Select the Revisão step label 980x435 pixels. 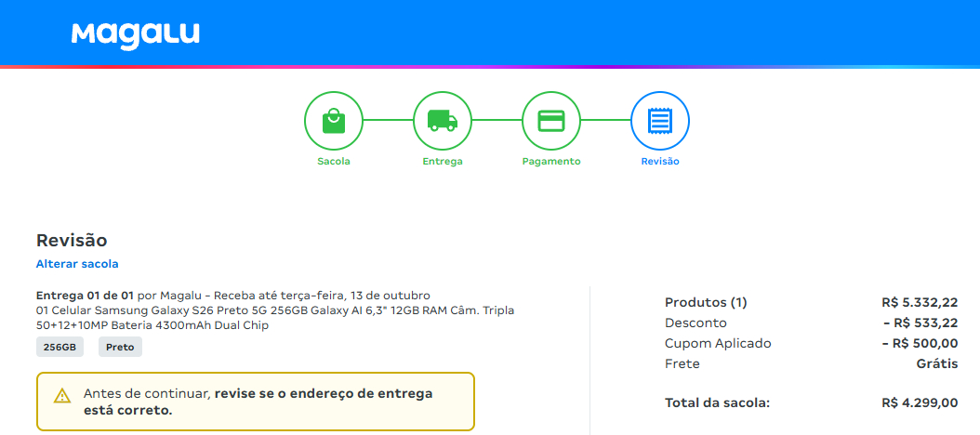tap(660, 161)
